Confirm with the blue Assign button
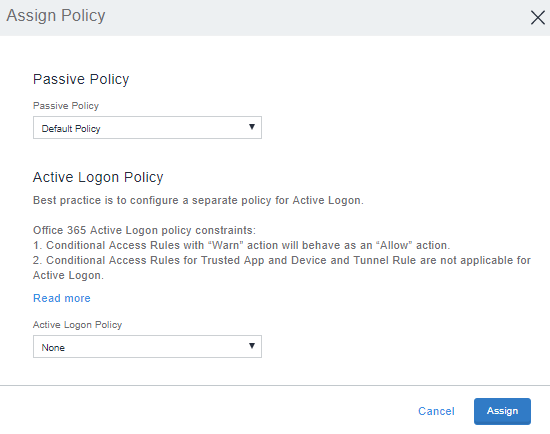 pyautogui.click(x=502, y=411)
